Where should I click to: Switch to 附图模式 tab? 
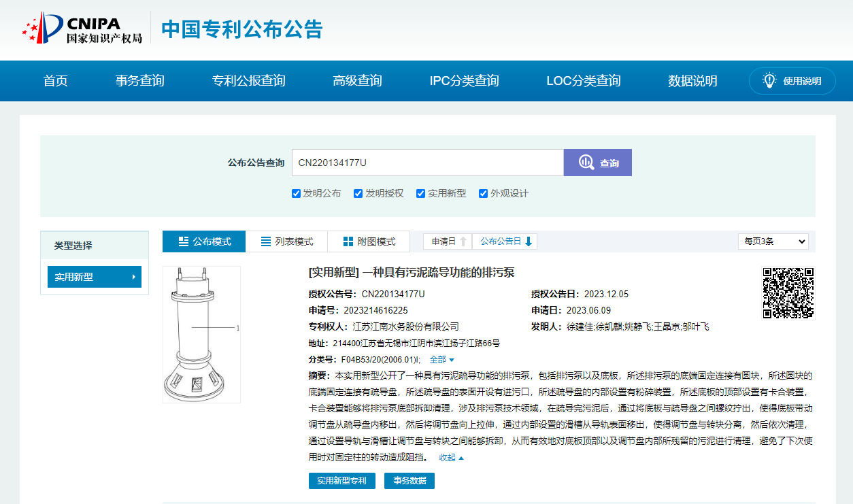point(369,241)
